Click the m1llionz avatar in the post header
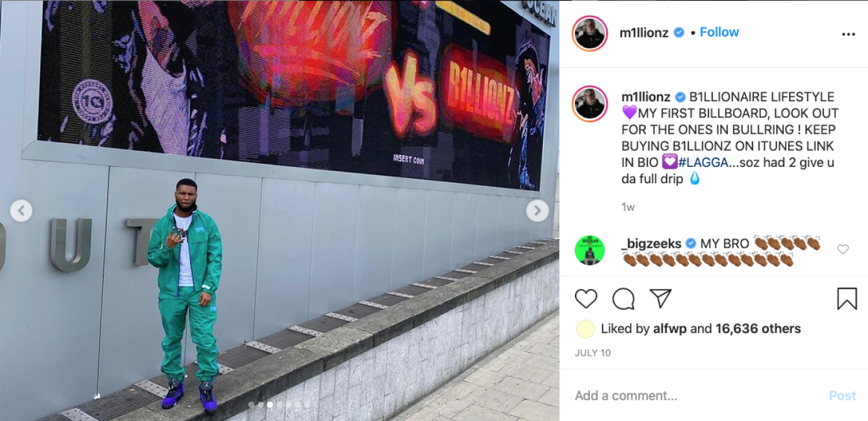 click(590, 33)
